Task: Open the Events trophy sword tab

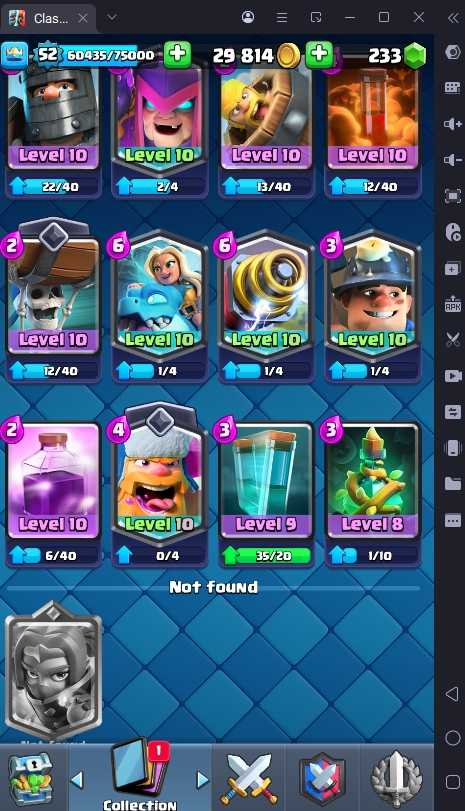Action: [x=396, y=778]
